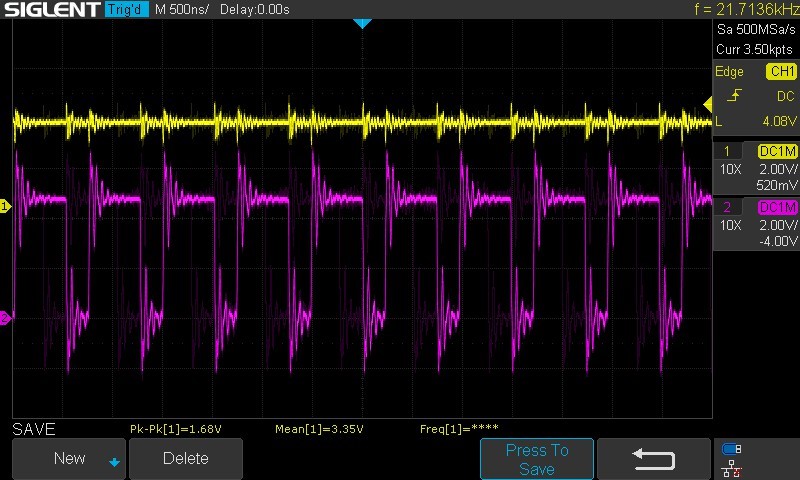Click the trigger DC coupling label
The height and width of the screenshot is (480, 800).
click(786, 96)
